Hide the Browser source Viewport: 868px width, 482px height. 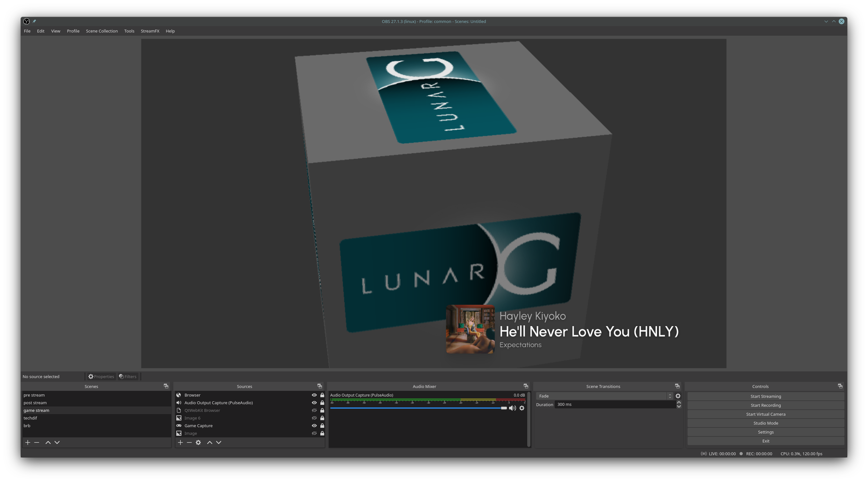[x=314, y=395]
